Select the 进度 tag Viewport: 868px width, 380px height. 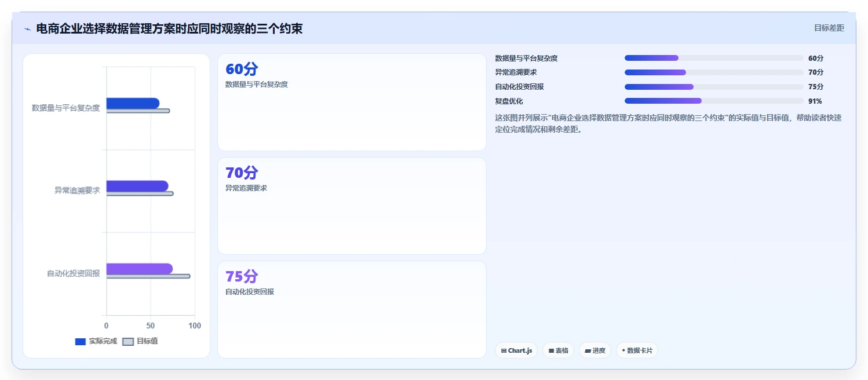click(595, 350)
